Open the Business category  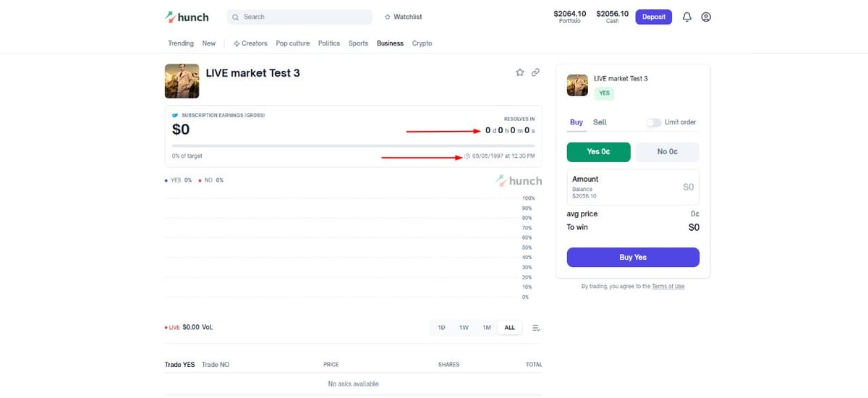click(x=390, y=43)
